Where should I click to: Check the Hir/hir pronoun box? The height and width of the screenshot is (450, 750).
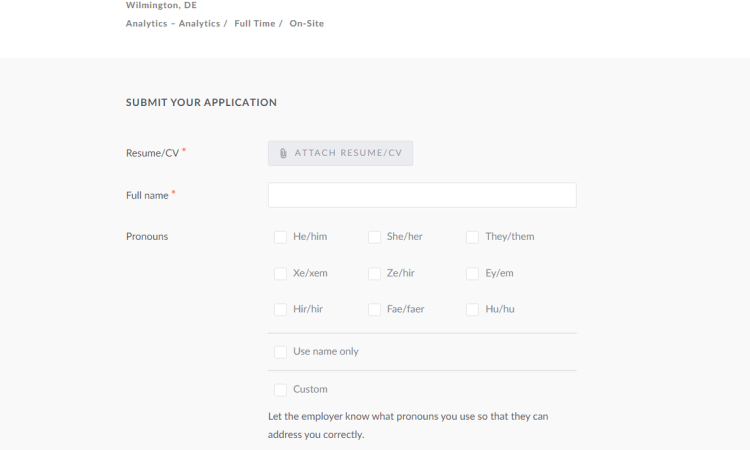pyautogui.click(x=280, y=309)
